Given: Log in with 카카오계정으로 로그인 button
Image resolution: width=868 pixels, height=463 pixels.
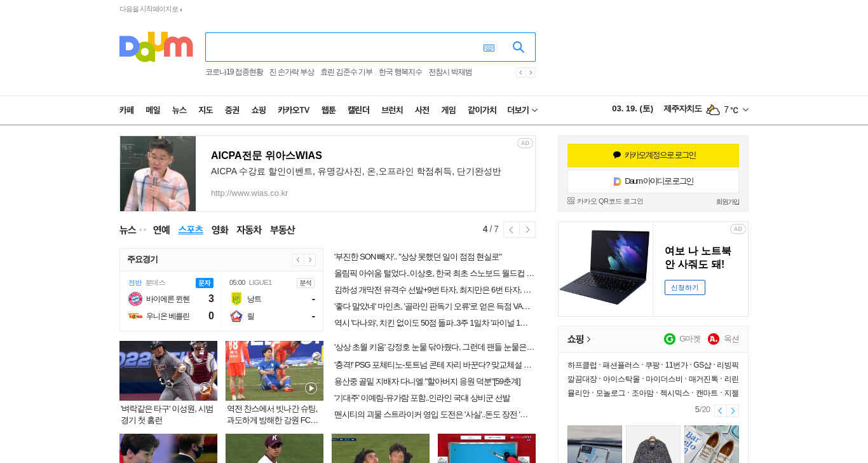Looking at the screenshot, I should (653, 155).
